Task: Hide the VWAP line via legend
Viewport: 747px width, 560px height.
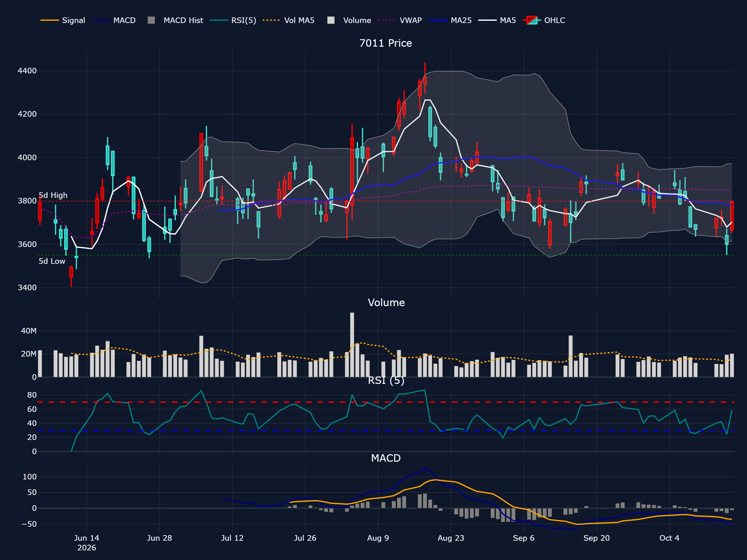Action: (x=400, y=20)
